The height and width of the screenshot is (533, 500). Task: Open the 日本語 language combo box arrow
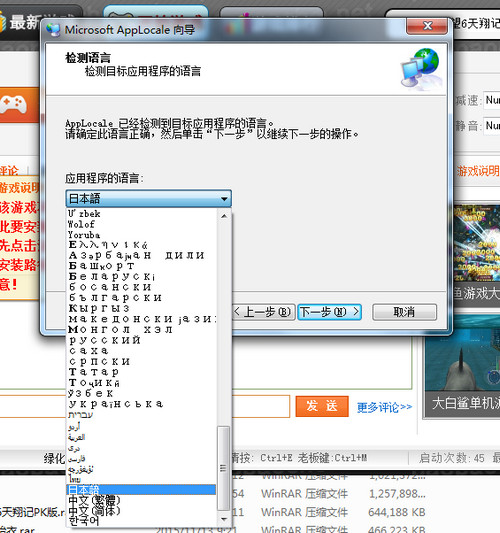[224, 199]
